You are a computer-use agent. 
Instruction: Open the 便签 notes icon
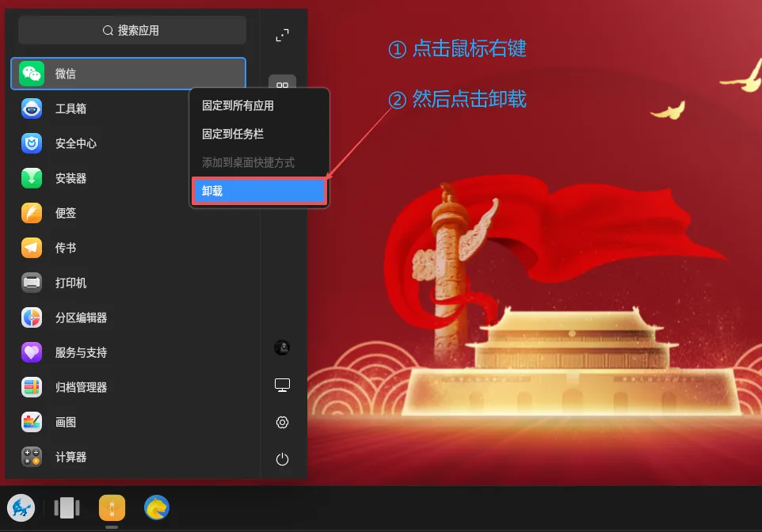pyautogui.click(x=32, y=213)
